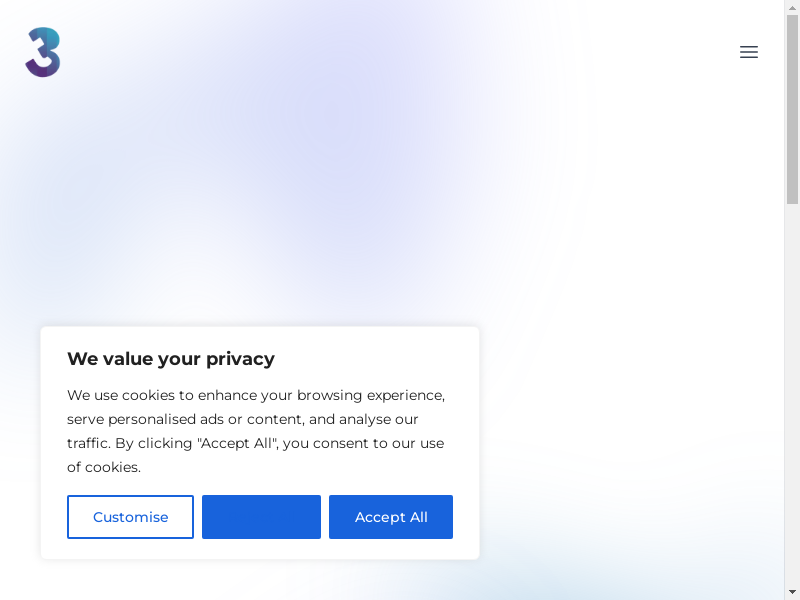
Task: Click the "We value your privacy" heading
Action: (171, 359)
